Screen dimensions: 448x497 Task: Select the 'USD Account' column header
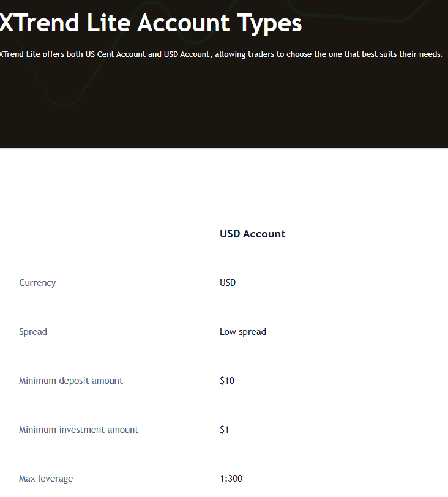point(253,234)
